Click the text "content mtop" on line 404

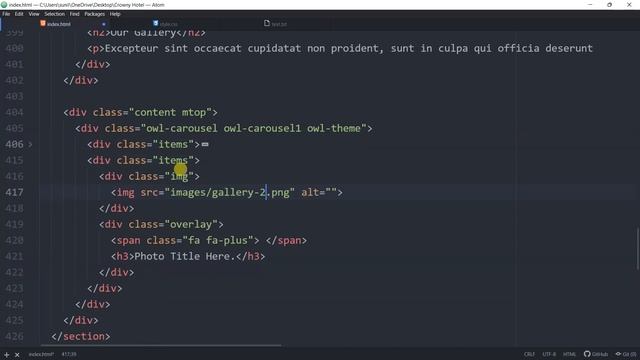pyautogui.click(x=170, y=112)
